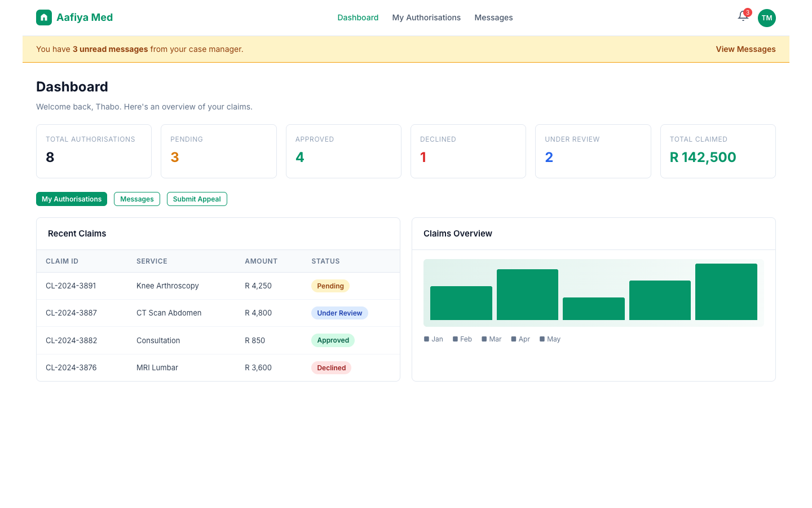Image resolution: width=812 pixels, height=508 pixels.
Task: Click the Recent Claims panel heading
Action: pyautogui.click(x=77, y=234)
